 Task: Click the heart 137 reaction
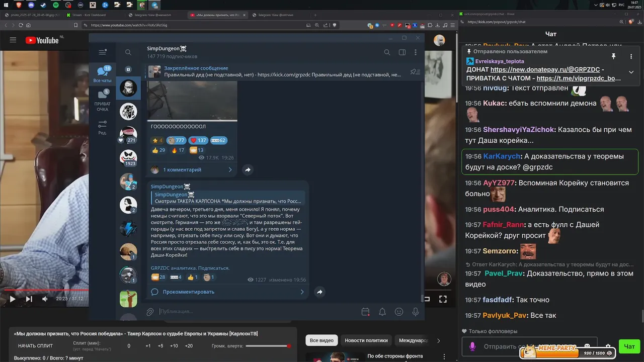point(198,140)
